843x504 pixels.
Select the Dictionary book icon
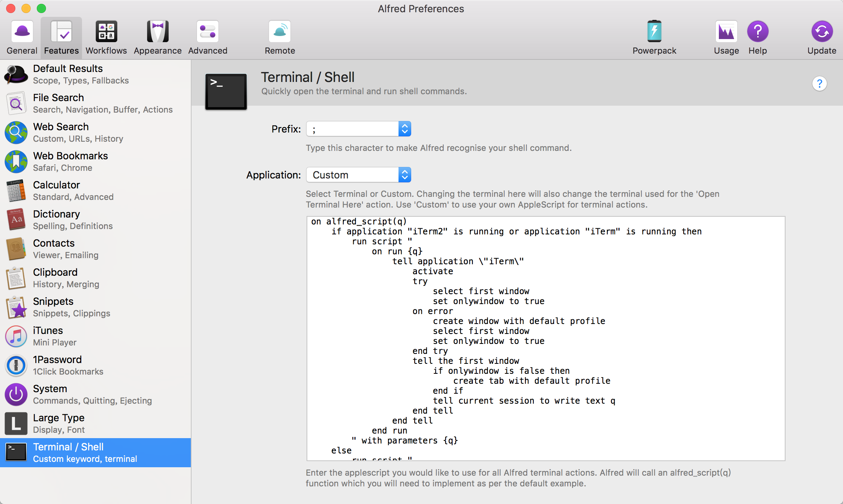tap(16, 220)
